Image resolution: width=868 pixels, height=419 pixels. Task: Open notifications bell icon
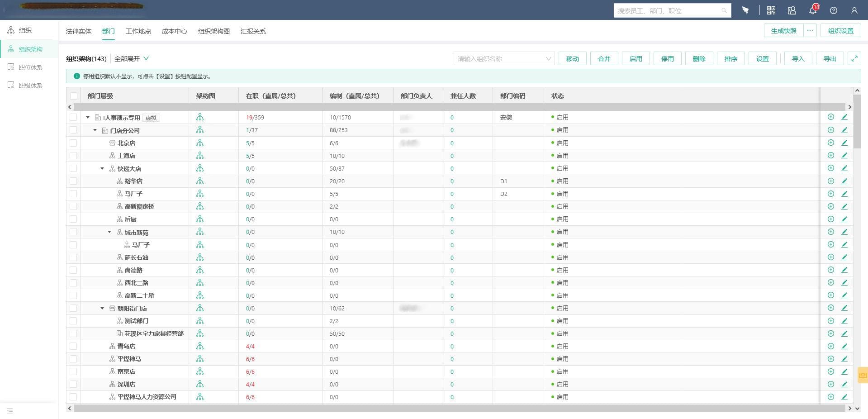coord(813,10)
